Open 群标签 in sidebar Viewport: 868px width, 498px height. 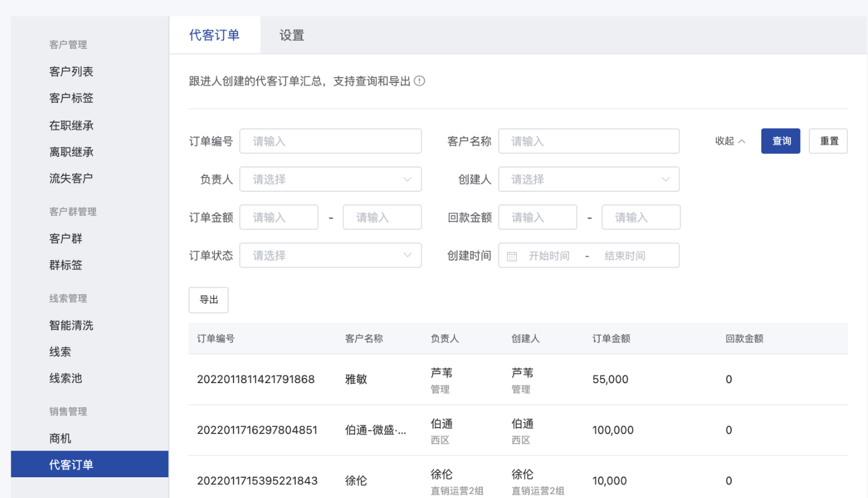click(x=66, y=265)
